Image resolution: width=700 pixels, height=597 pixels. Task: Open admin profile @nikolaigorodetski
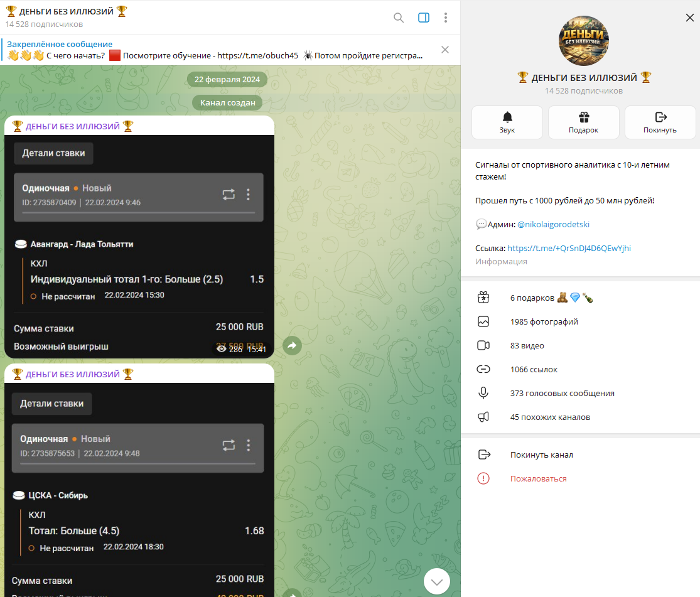553,224
